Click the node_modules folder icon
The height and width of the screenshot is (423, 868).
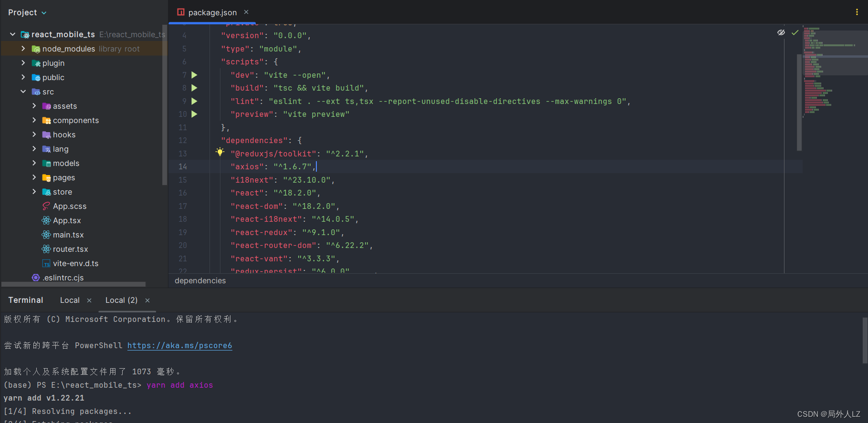[x=36, y=49]
